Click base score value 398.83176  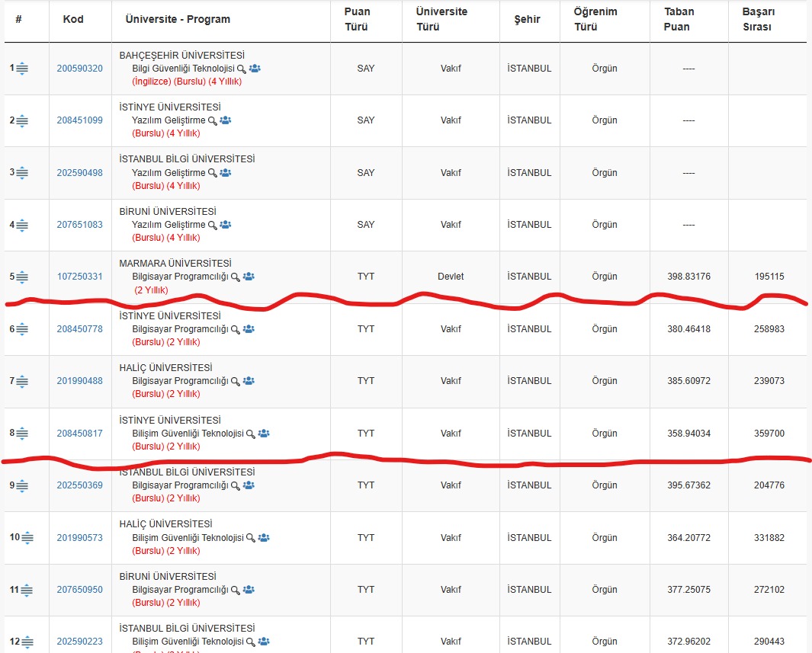pyautogui.click(x=688, y=277)
